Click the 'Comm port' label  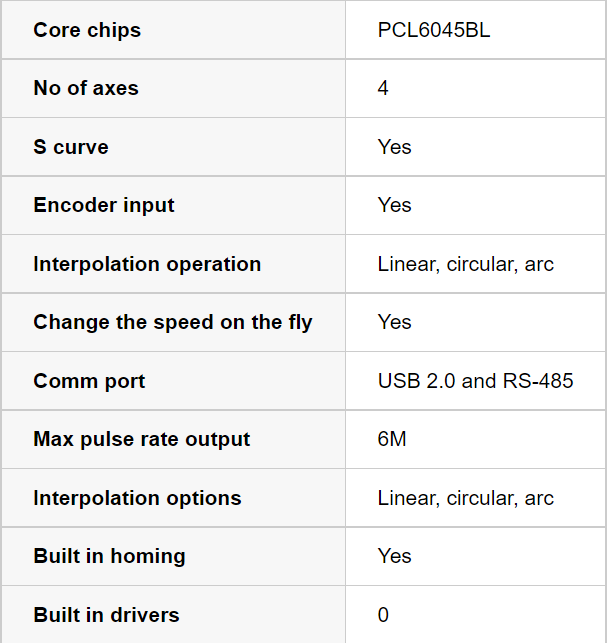pos(89,381)
